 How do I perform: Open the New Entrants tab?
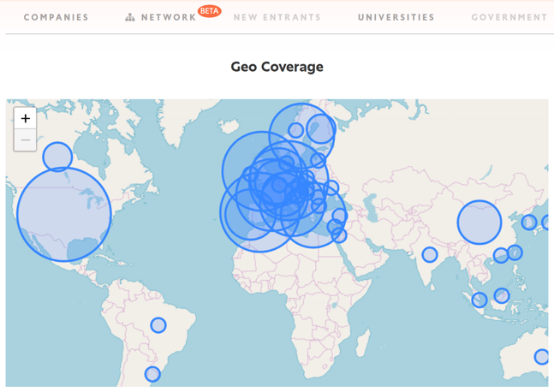tap(277, 17)
